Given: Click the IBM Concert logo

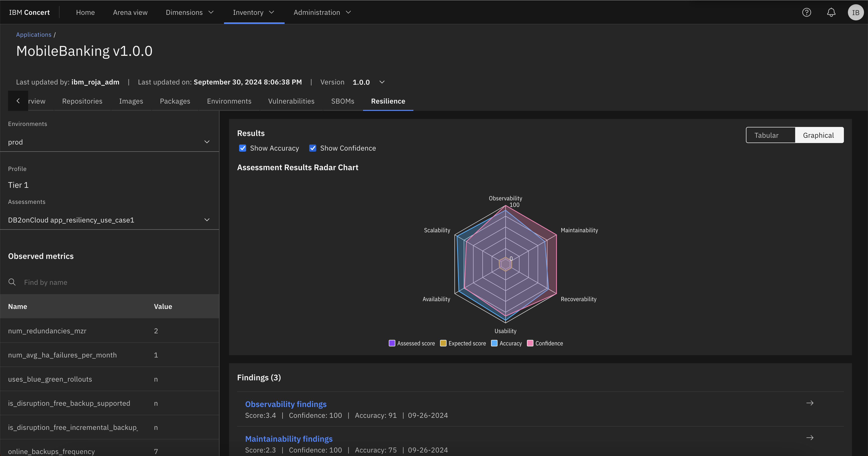Looking at the screenshot, I should [29, 12].
